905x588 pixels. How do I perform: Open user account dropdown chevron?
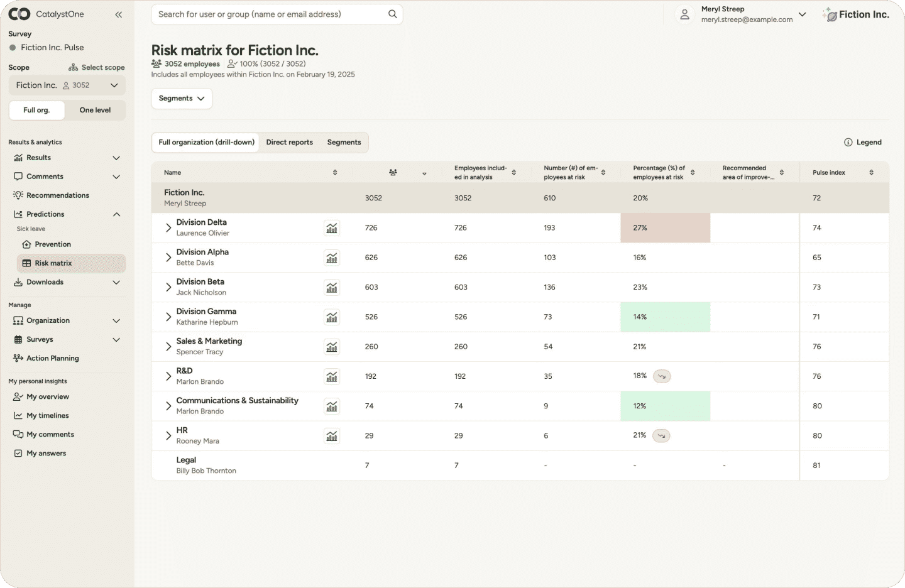click(x=803, y=14)
